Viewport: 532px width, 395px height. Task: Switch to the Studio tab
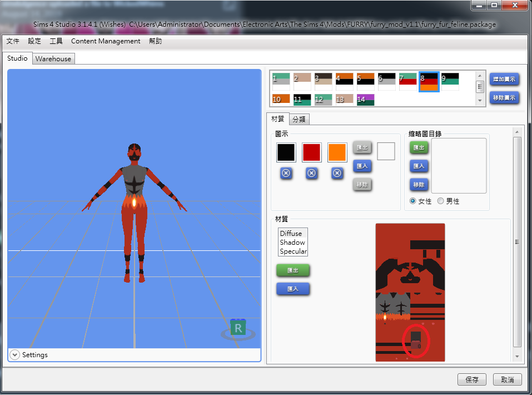click(x=17, y=58)
